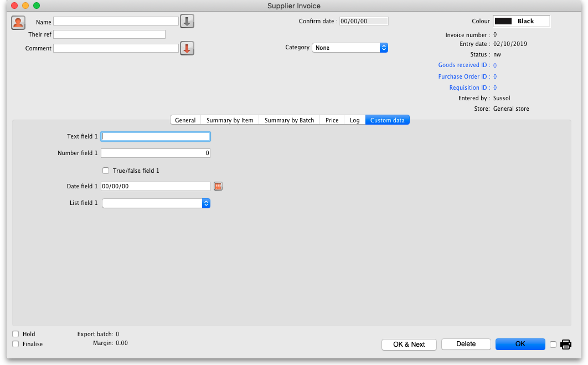
Task: Open the calendar picker for Date field 1
Action: [x=218, y=186]
